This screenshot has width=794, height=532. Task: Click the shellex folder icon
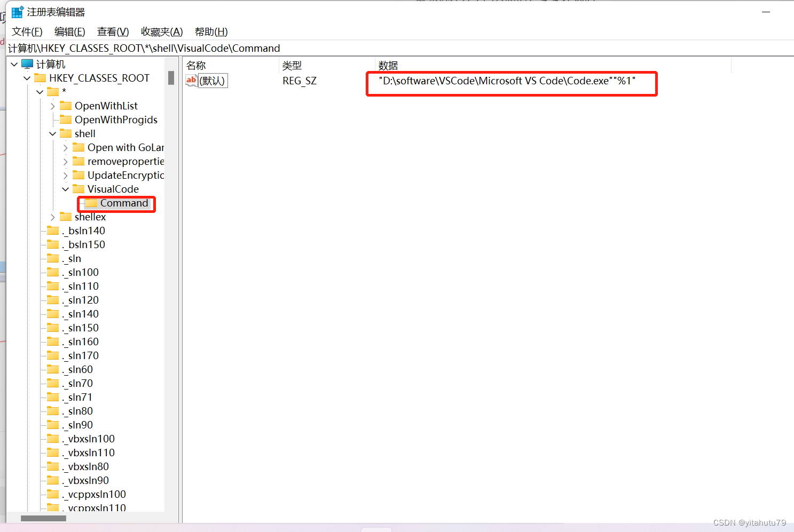coord(66,217)
